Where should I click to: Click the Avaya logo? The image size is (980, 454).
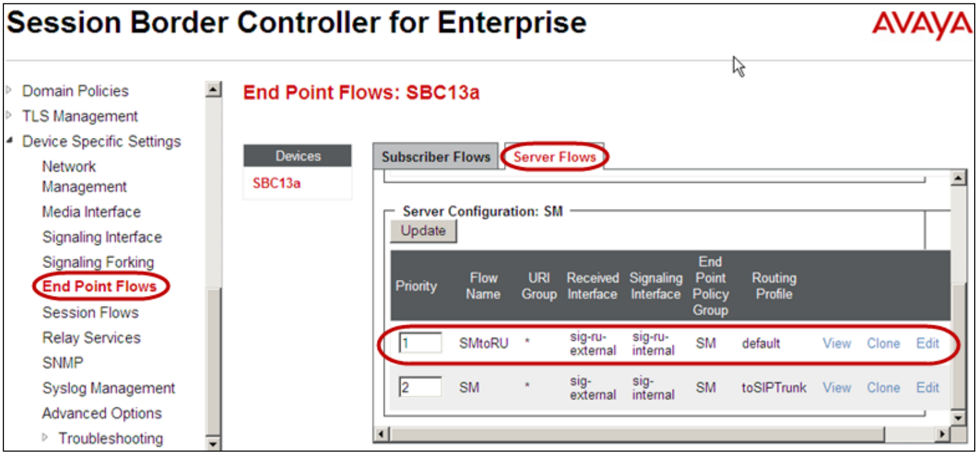922,25
